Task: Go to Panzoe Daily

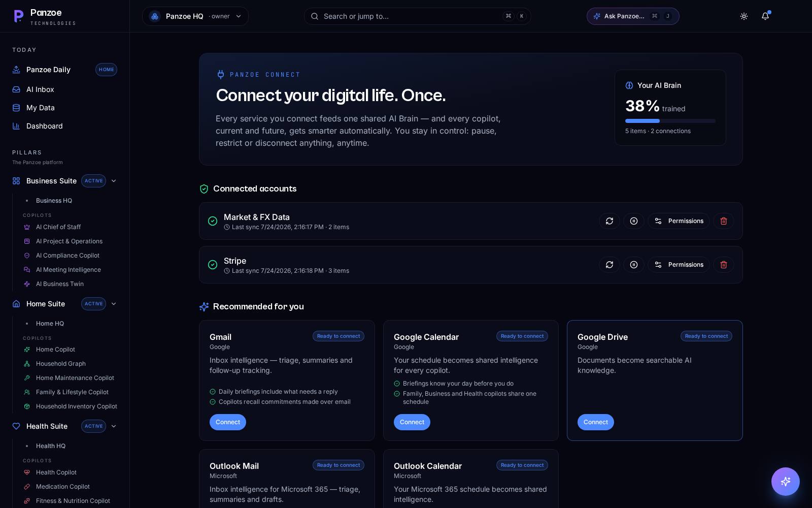Action: 64,70
